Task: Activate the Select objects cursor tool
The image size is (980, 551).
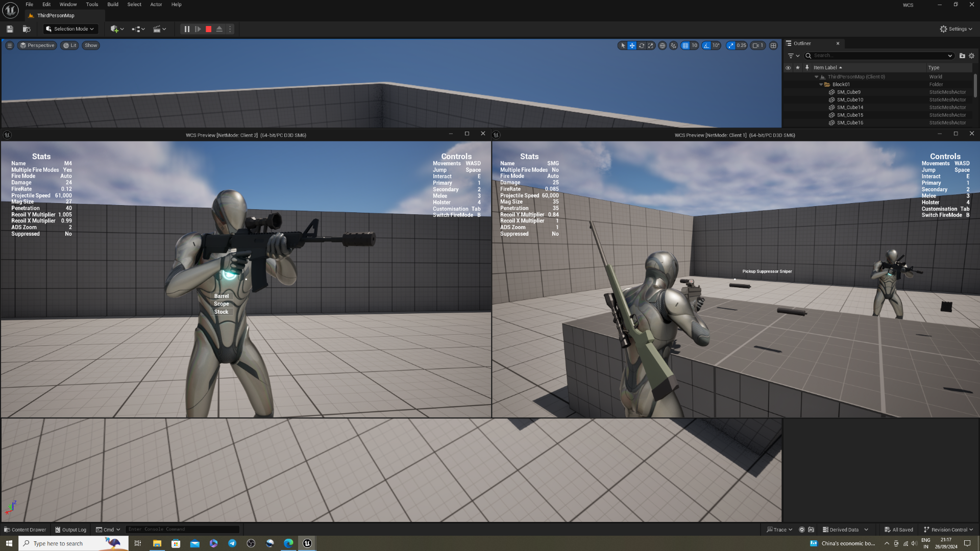Action: (623, 45)
